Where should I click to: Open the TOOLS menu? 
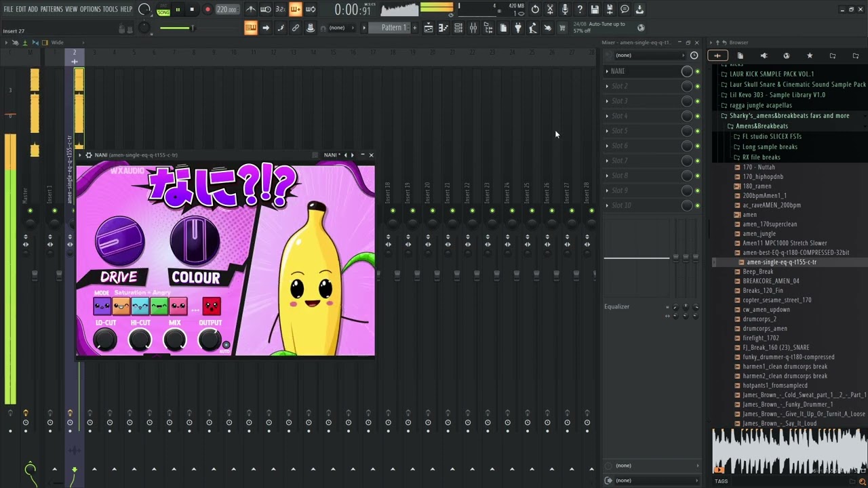[110, 9]
